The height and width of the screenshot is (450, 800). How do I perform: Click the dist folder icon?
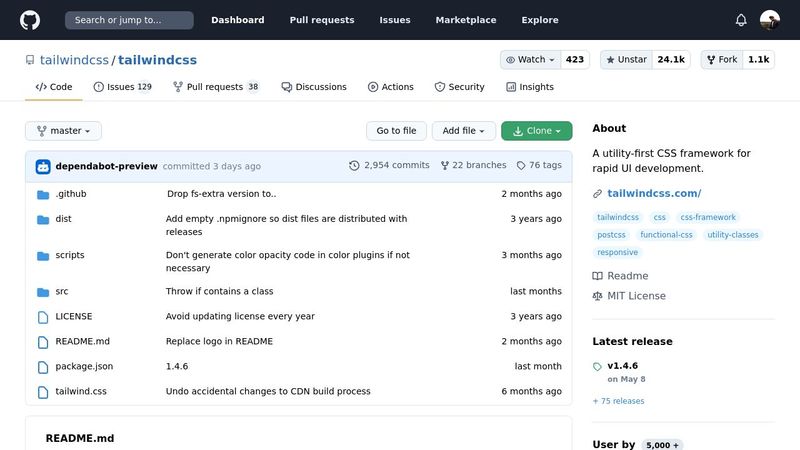coord(43,219)
